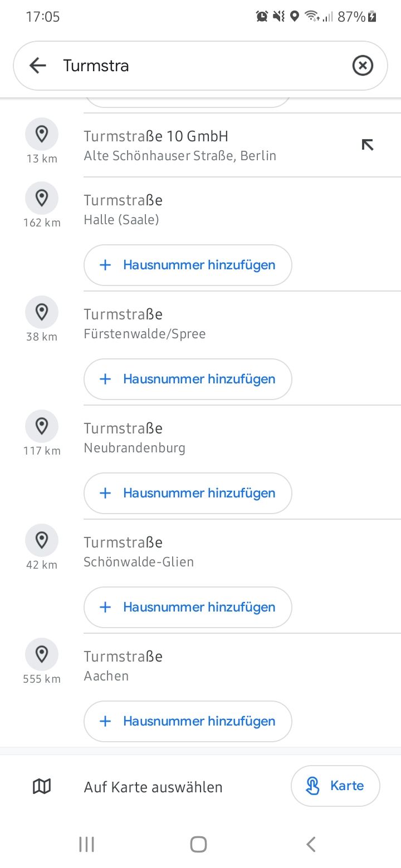The width and height of the screenshot is (401, 868).
Task: Tap the back arrow in search bar
Action: click(x=38, y=66)
